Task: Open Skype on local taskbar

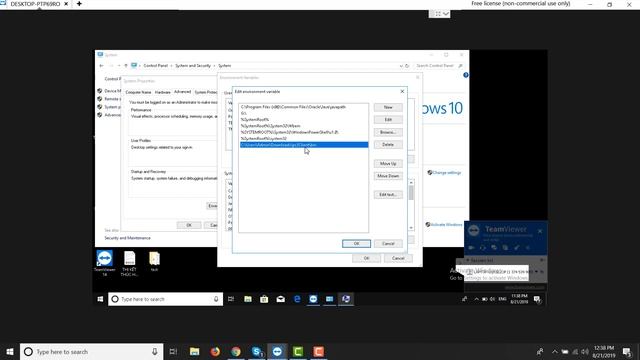Action: tap(257, 351)
